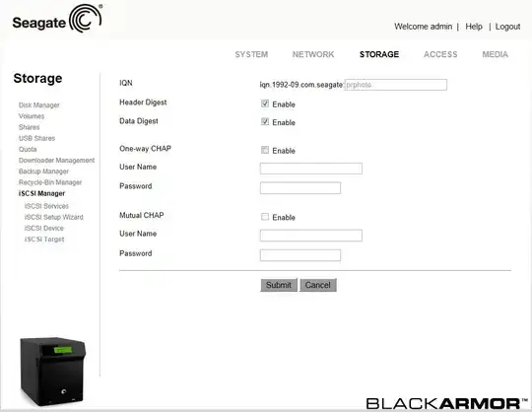Focus One-way CHAP User Name field

pyautogui.click(x=311, y=169)
